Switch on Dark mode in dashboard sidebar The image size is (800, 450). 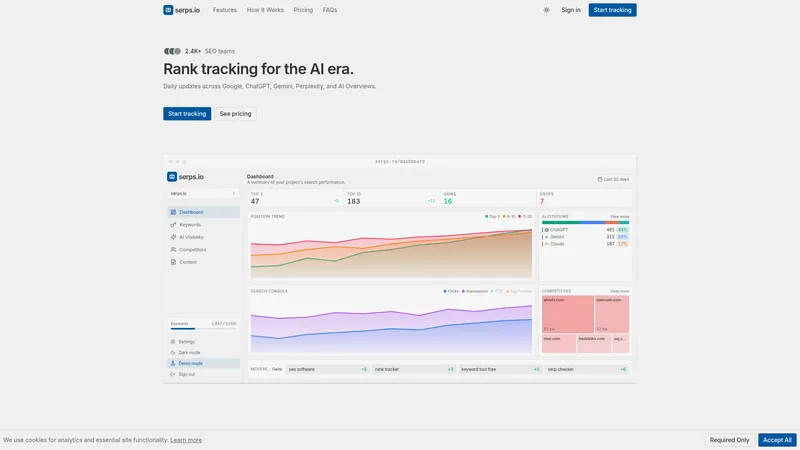[203, 353]
